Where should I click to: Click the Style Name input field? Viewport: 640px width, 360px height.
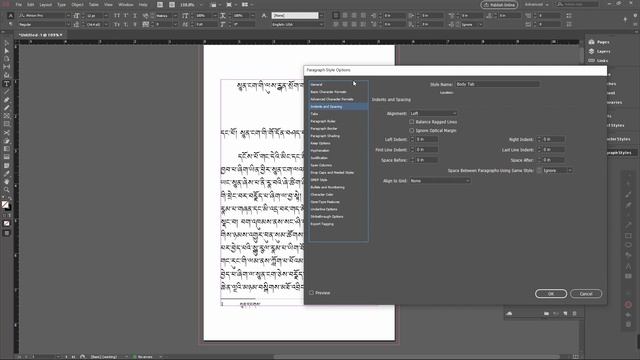[x=497, y=84]
